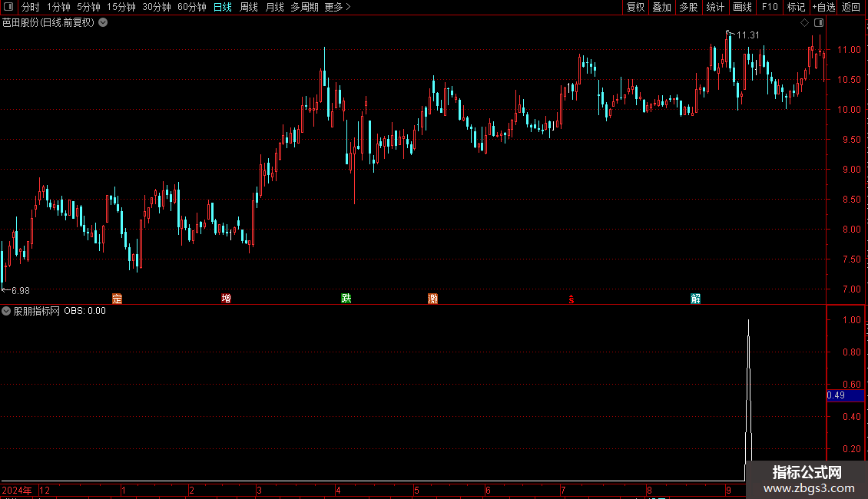The image size is (868, 499).
Task: Switch to 周线 weekly chart
Action: click(249, 7)
